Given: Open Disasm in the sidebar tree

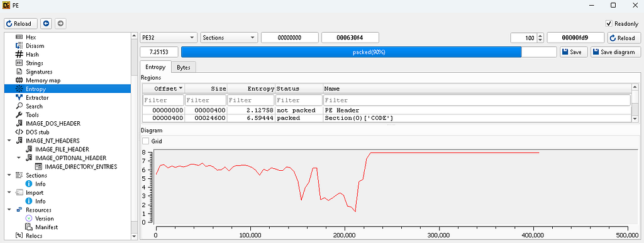Looking at the screenshot, I should tap(35, 45).
